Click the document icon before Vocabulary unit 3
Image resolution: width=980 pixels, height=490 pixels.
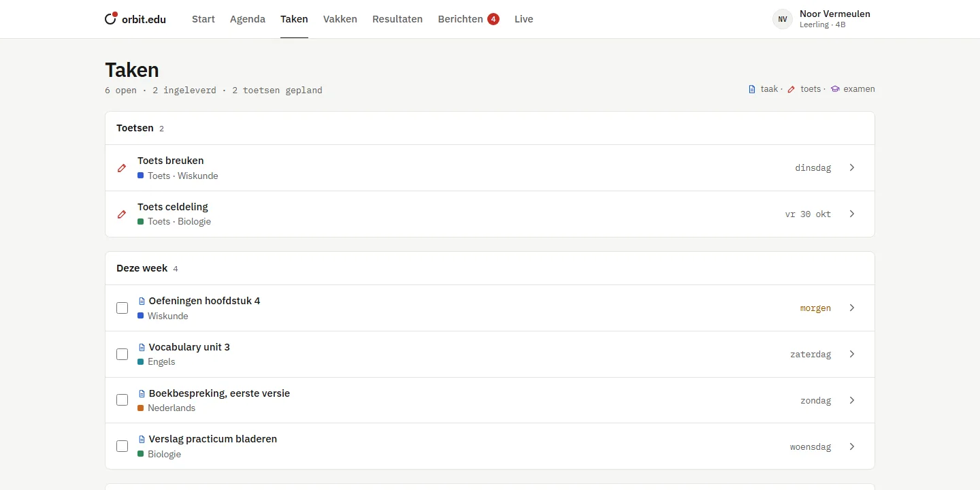(x=142, y=347)
